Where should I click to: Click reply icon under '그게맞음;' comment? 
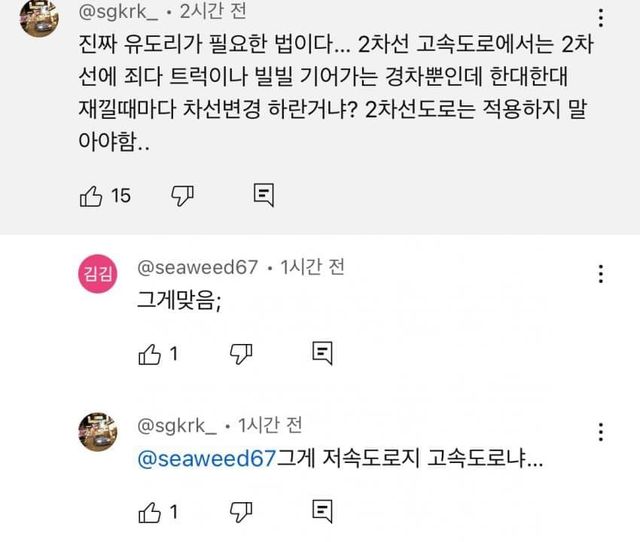322,352
